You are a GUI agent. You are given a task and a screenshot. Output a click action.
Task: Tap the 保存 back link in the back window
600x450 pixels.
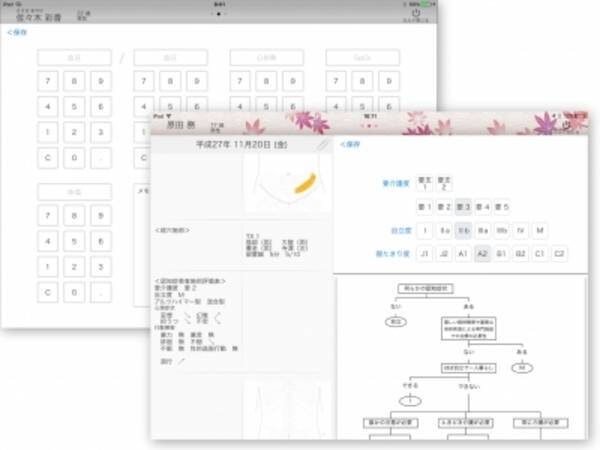click(17, 33)
